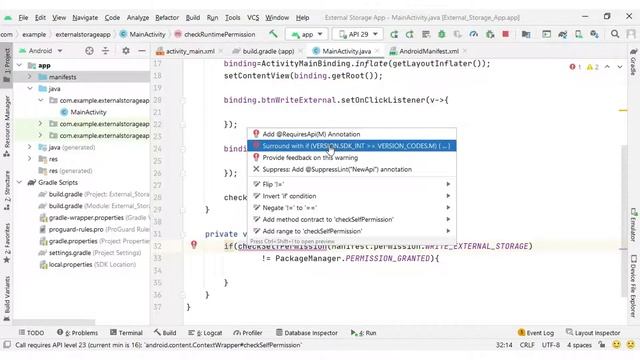The image size is (640, 360).
Task: Toggle the 1: Project tool window
Action: [x=7, y=65]
